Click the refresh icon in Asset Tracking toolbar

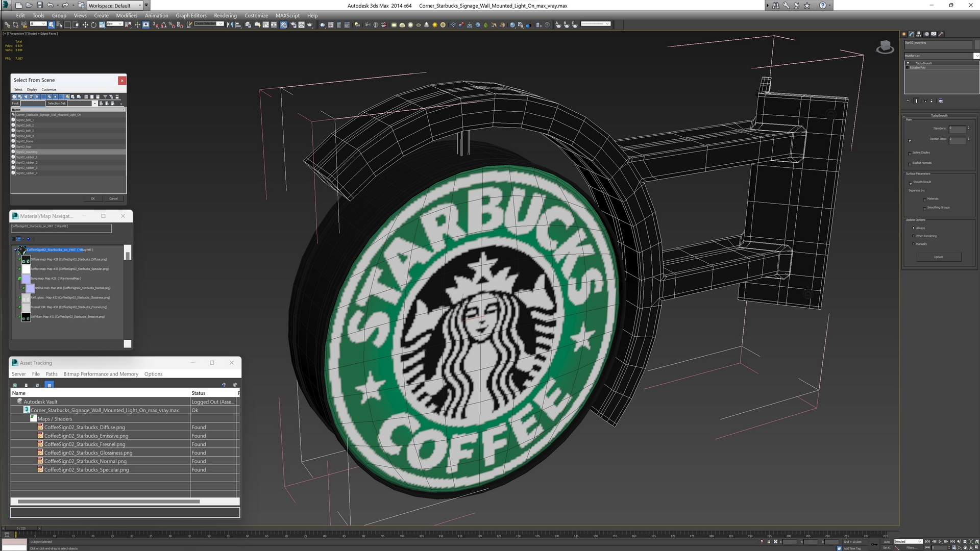(15, 385)
